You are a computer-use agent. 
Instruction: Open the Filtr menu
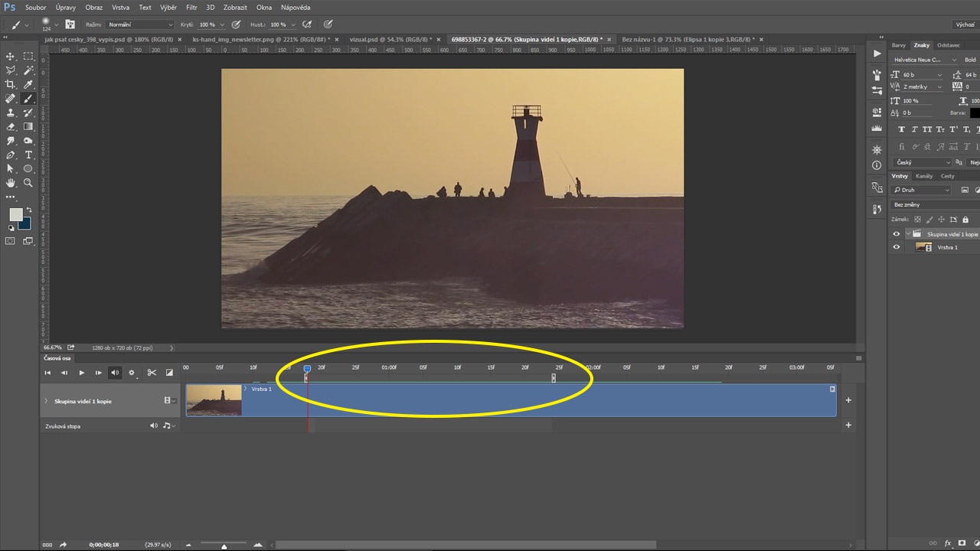tap(191, 7)
